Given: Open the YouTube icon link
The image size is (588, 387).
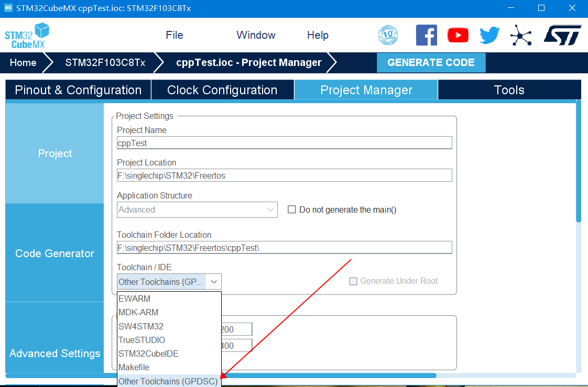Looking at the screenshot, I should pyautogui.click(x=458, y=35).
